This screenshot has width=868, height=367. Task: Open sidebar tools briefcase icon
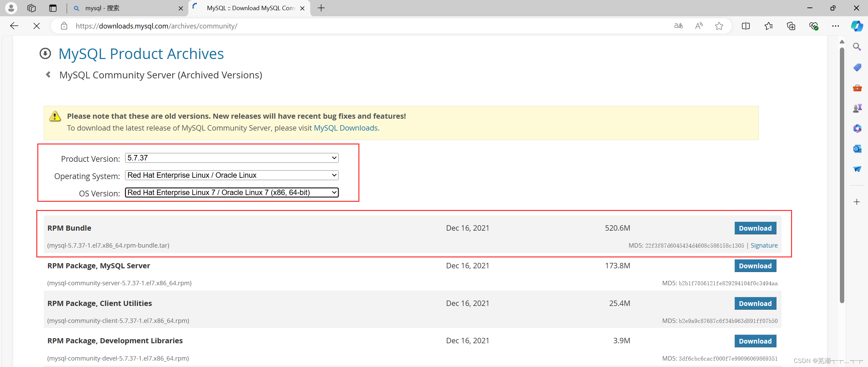857,88
